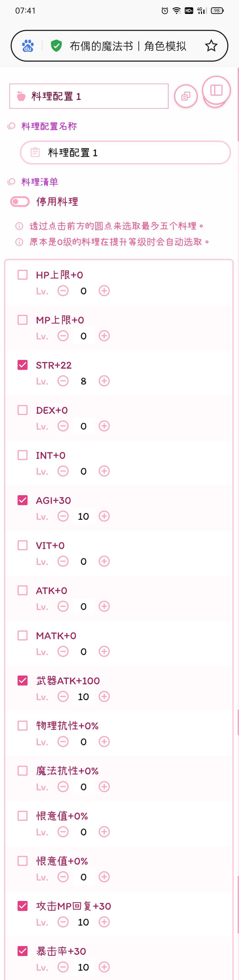Check the DEX+0 checkbox

(x=23, y=410)
